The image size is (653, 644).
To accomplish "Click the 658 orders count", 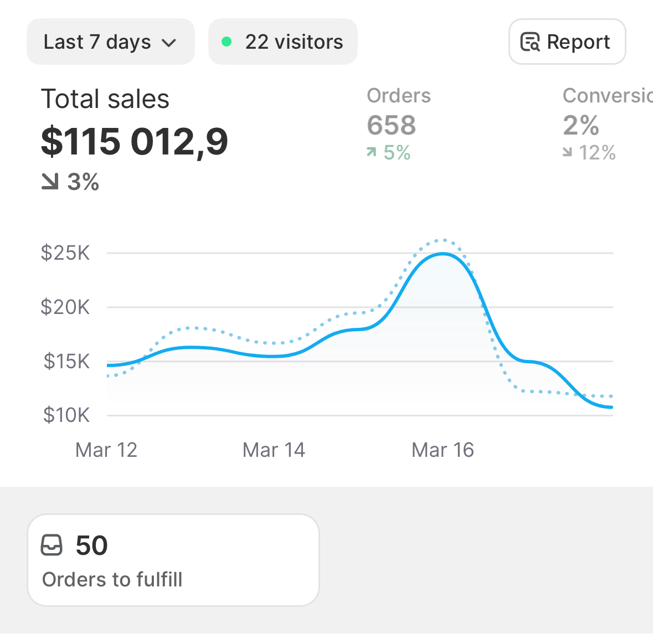I will pyautogui.click(x=392, y=125).
